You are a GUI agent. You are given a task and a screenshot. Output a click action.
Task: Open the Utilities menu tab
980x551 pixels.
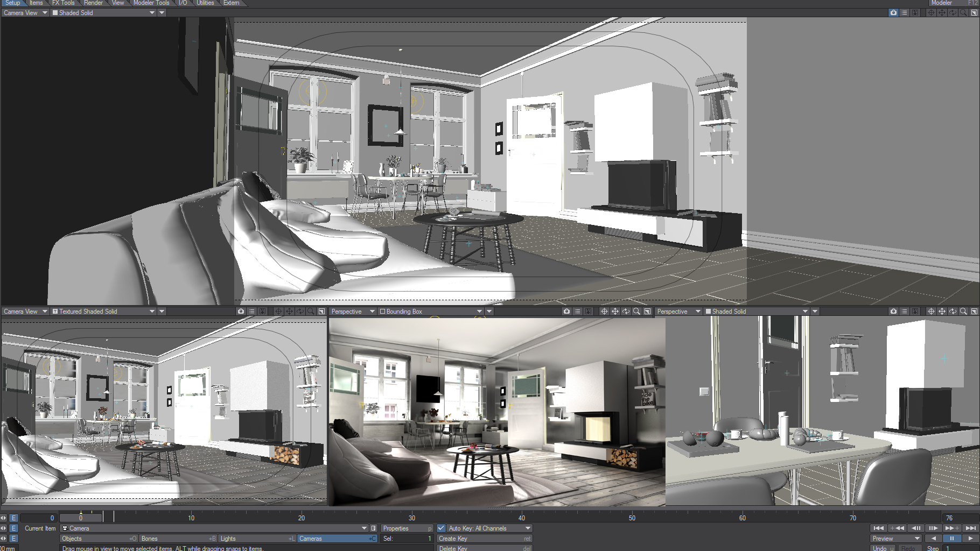205,3
